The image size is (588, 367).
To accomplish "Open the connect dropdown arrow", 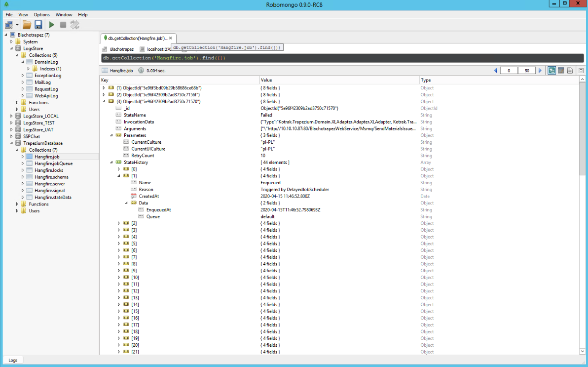I will point(17,25).
